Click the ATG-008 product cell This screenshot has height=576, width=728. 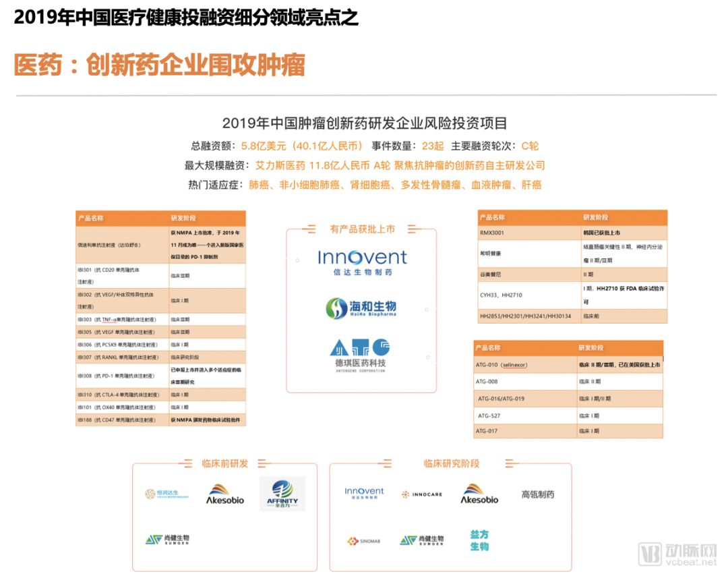point(525,381)
